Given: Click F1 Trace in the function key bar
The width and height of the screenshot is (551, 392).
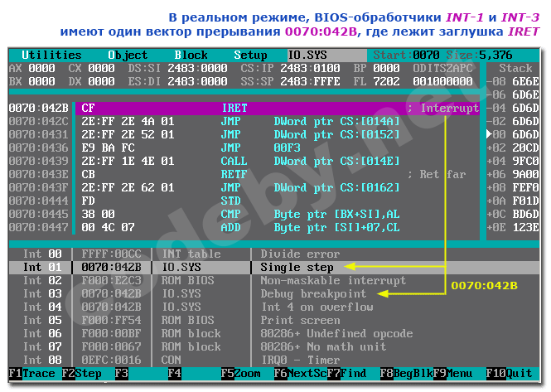Looking at the screenshot, I should (x=32, y=374).
